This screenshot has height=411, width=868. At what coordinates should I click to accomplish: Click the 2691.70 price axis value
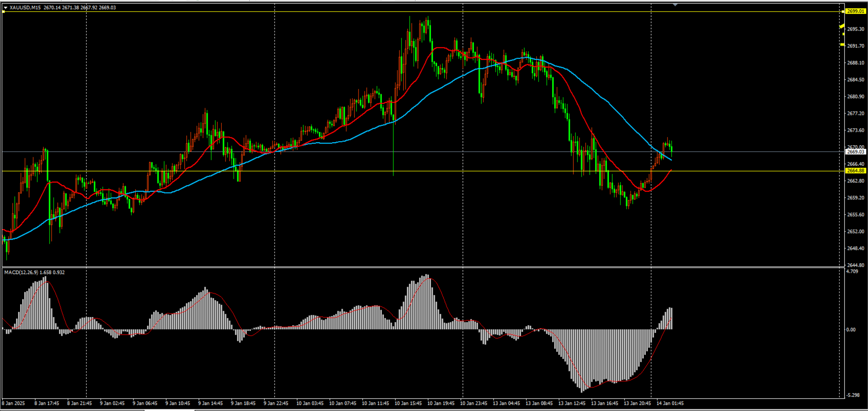pos(856,46)
